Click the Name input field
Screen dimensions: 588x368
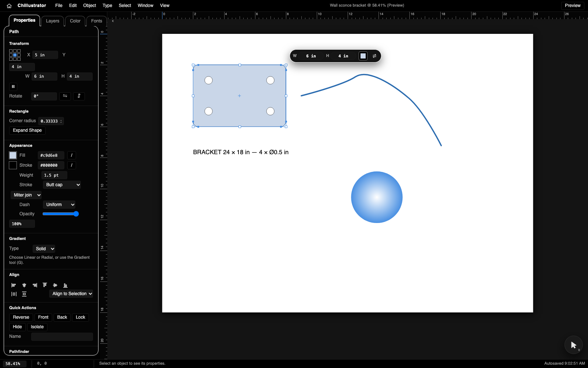pos(62,337)
